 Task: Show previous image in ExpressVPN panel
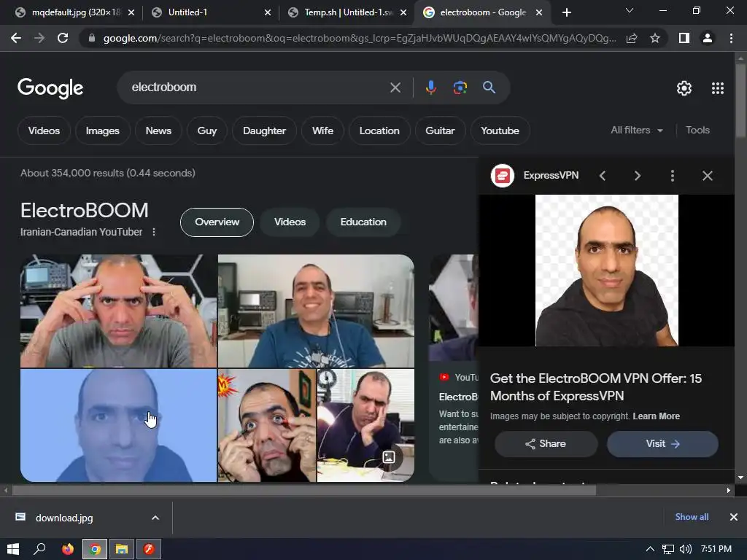(x=603, y=176)
